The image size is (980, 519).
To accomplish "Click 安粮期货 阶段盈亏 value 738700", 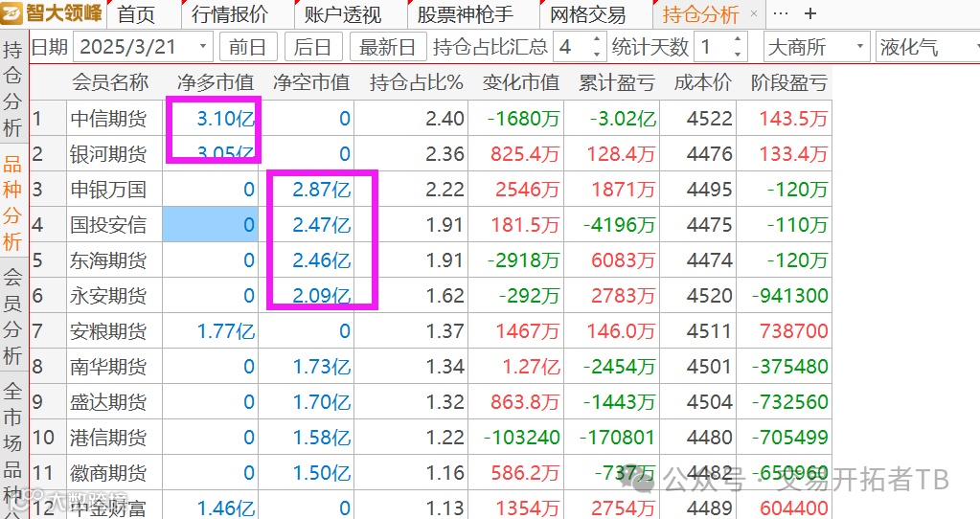I will click(794, 331).
